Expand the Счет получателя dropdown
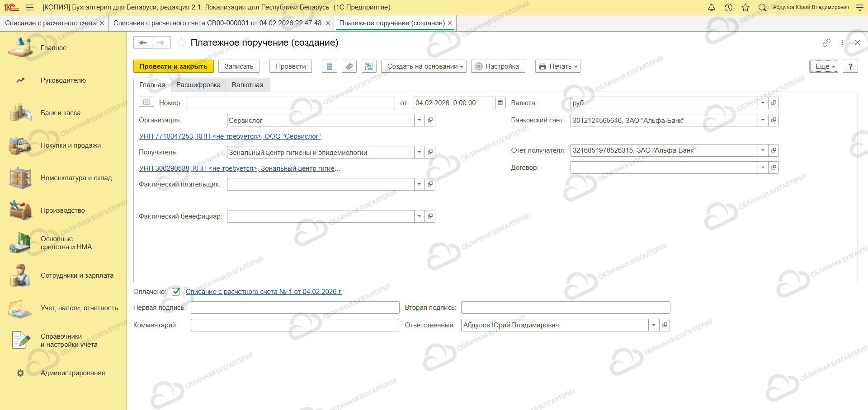Viewport: 868px width, 410px height. 763,150
